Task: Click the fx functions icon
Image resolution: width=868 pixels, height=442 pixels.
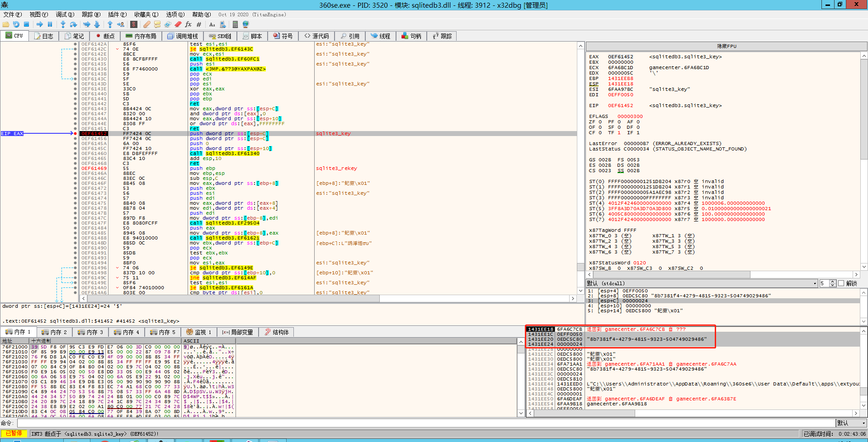Action: [189, 24]
